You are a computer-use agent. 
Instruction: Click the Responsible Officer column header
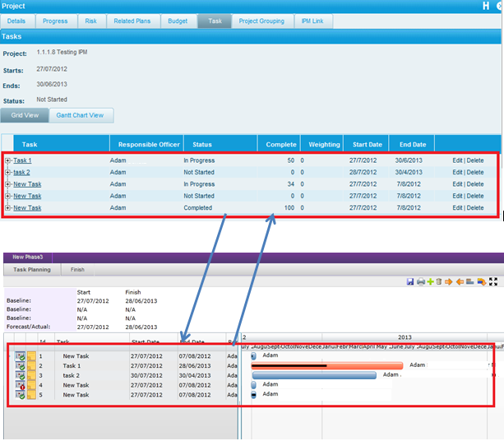pyautogui.click(x=149, y=145)
